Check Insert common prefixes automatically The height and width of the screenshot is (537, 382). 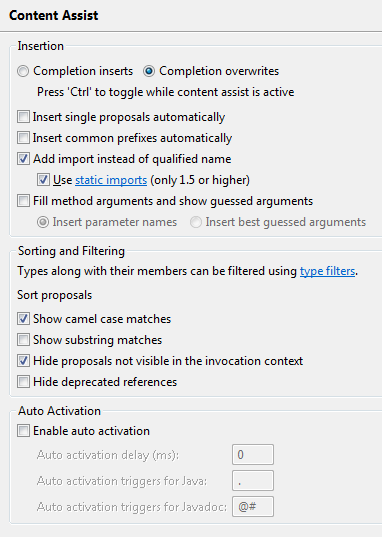[23, 138]
